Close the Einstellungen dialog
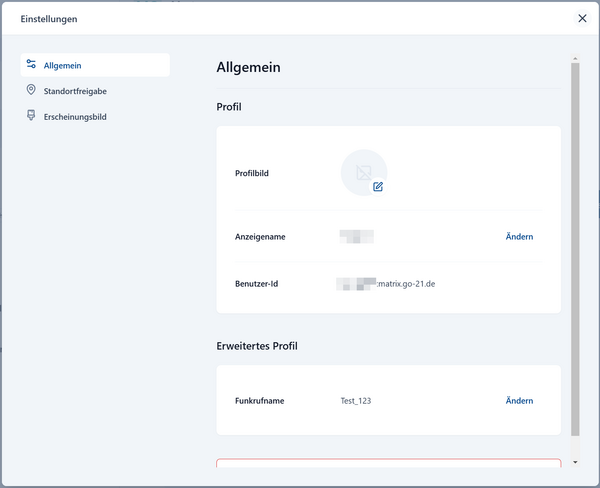600x488 pixels. point(583,18)
